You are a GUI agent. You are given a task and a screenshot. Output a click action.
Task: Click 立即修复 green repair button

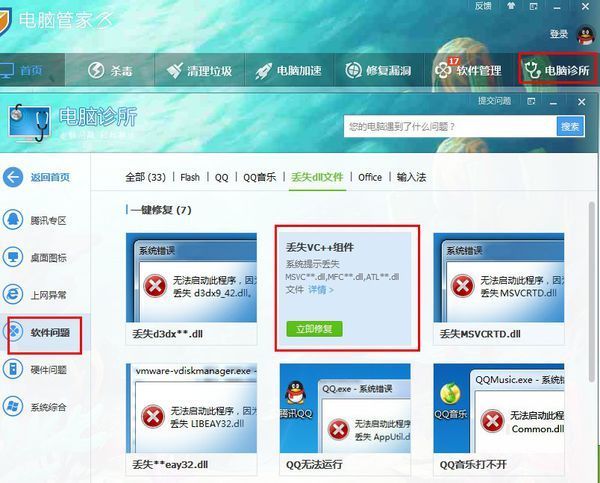point(314,329)
